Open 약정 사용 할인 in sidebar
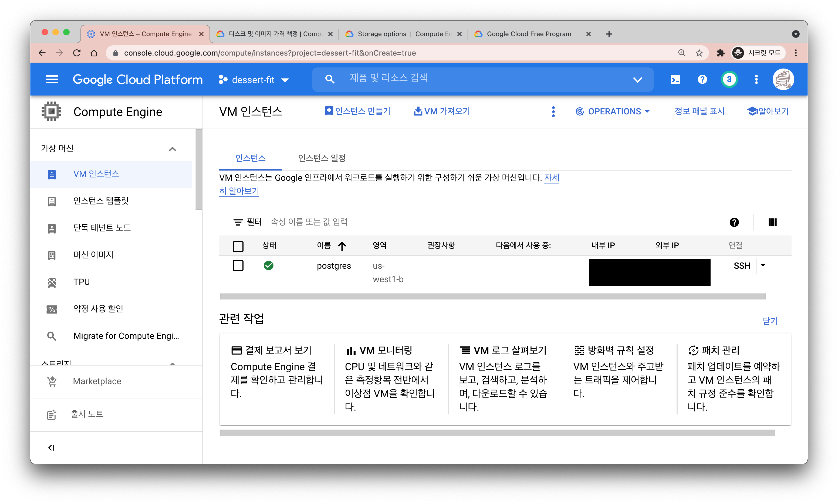 click(111, 309)
